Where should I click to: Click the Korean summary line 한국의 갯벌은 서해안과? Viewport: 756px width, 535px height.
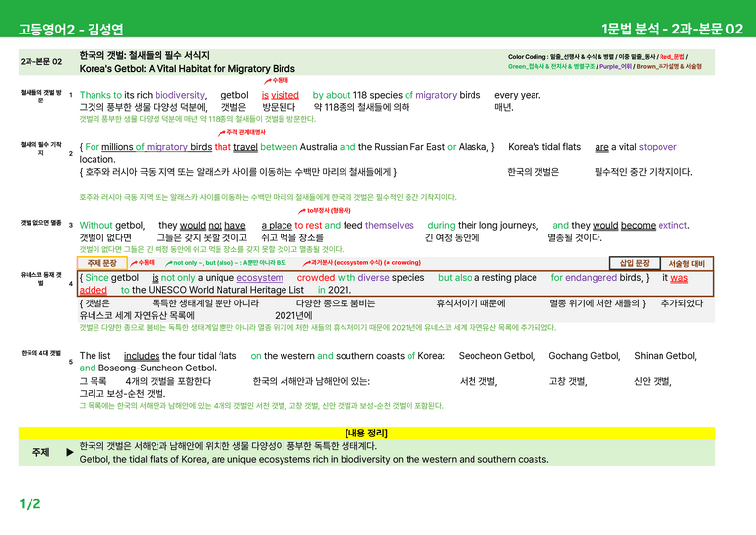pyautogui.click(x=228, y=446)
